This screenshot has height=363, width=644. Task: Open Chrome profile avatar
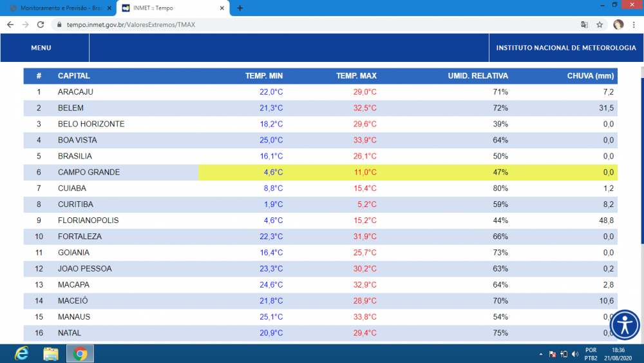(x=618, y=25)
